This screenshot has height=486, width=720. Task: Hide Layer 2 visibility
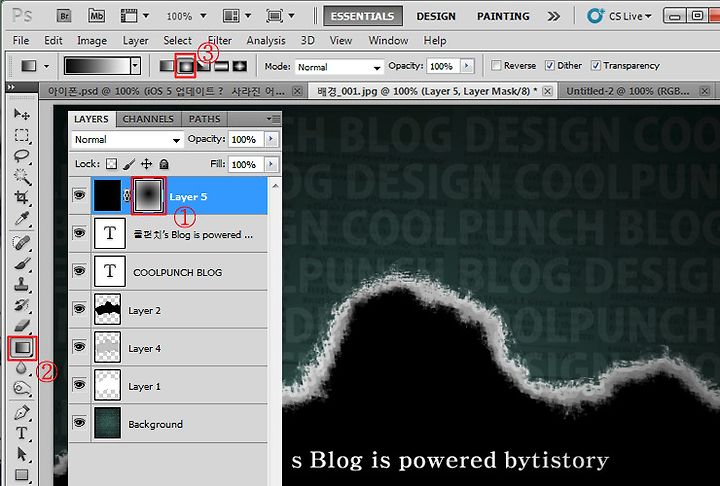tap(79, 309)
